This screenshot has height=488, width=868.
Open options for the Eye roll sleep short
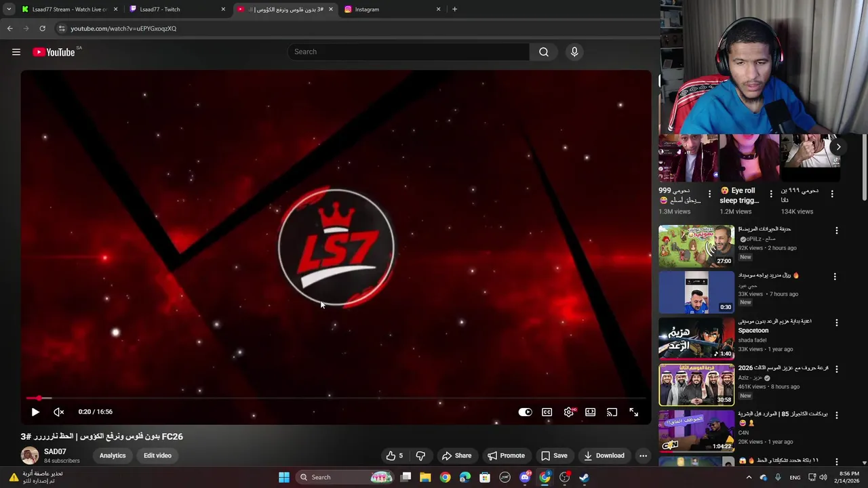771,194
